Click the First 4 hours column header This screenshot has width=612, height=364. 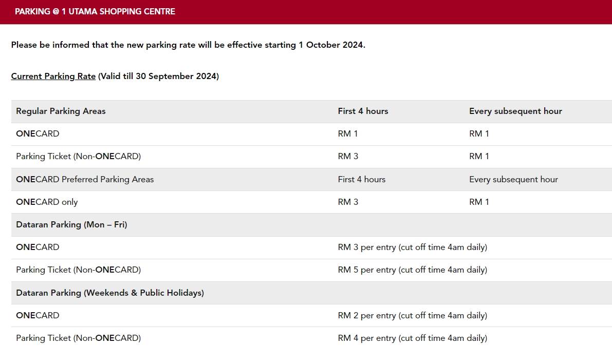363,111
